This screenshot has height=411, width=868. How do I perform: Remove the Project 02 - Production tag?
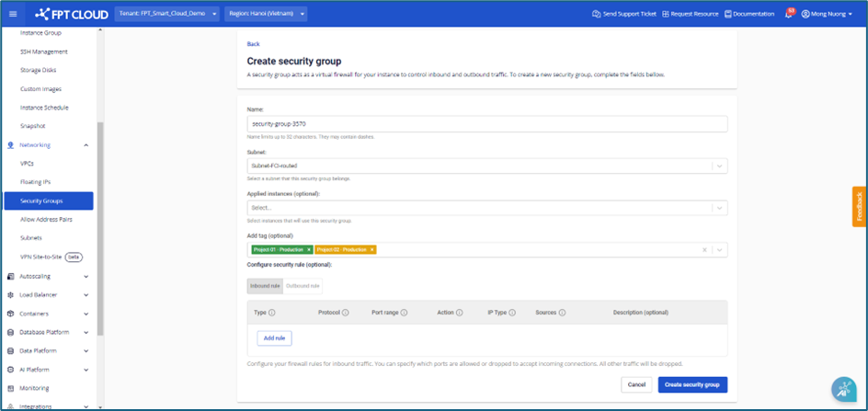[372, 249]
